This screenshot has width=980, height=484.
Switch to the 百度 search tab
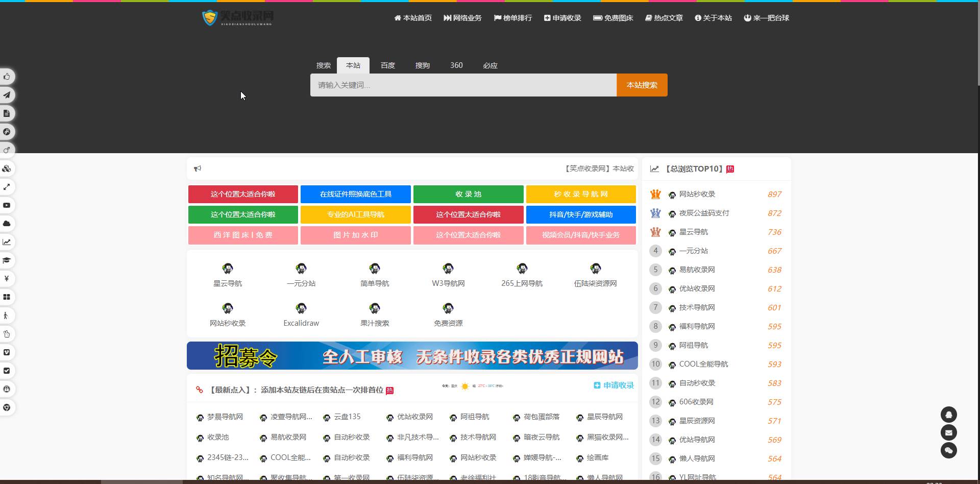[x=388, y=65]
